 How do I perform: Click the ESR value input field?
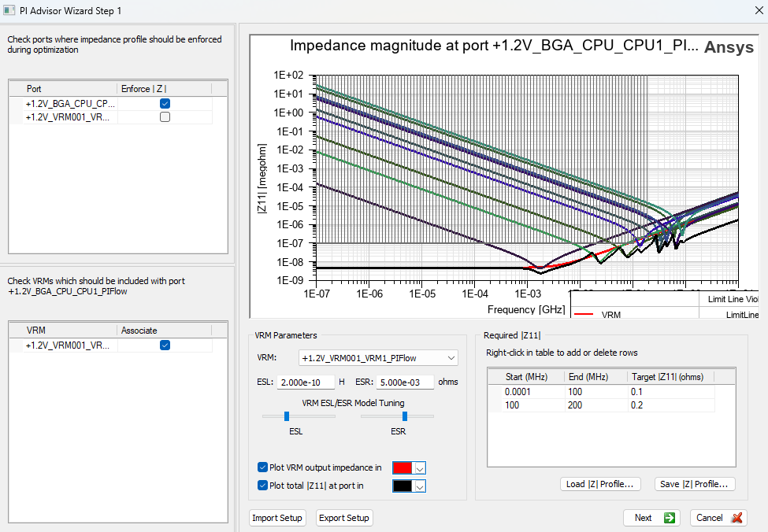tap(404, 382)
